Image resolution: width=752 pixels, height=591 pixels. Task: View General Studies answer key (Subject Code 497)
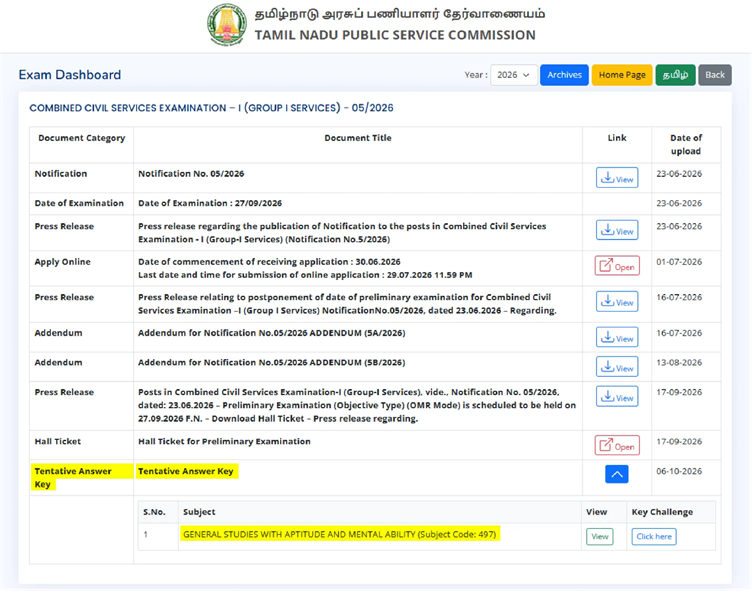(599, 537)
